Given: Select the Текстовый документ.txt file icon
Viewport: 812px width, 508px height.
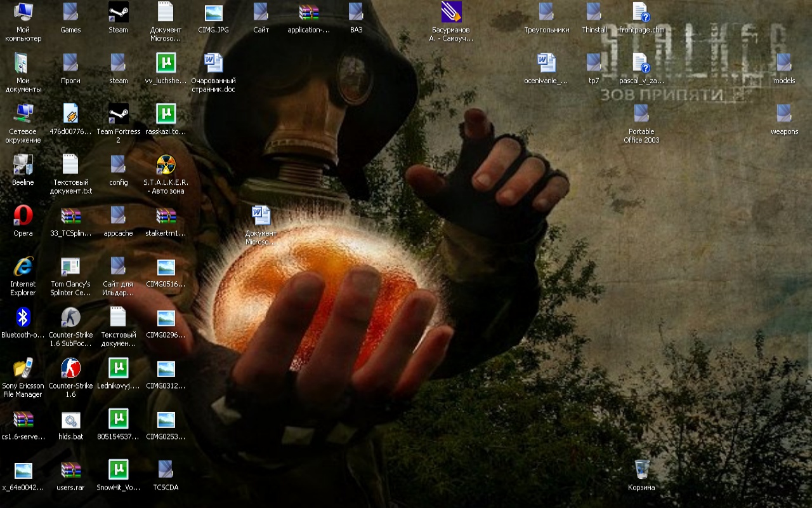Looking at the screenshot, I should pos(70,164).
